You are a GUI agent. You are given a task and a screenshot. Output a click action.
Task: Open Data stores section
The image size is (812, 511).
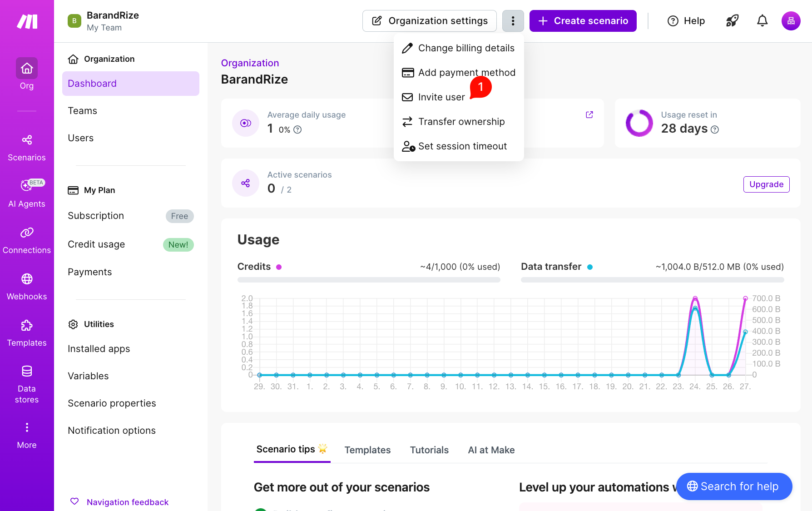(27, 384)
